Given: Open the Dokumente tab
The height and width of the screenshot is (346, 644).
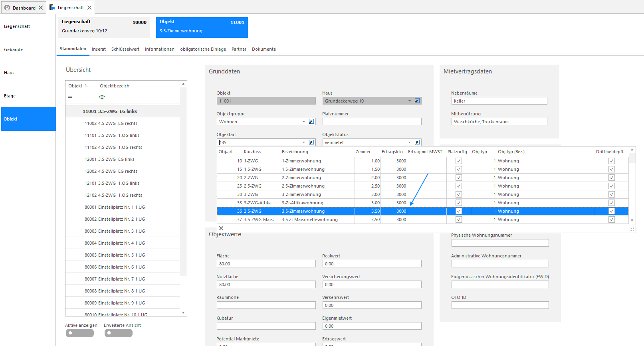Looking at the screenshot, I should pos(264,49).
